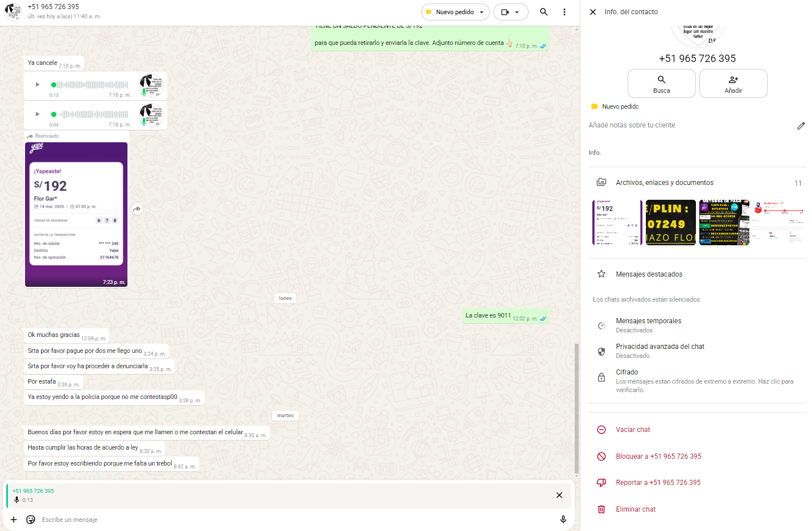Record a voice message with microphone

coord(563,520)
